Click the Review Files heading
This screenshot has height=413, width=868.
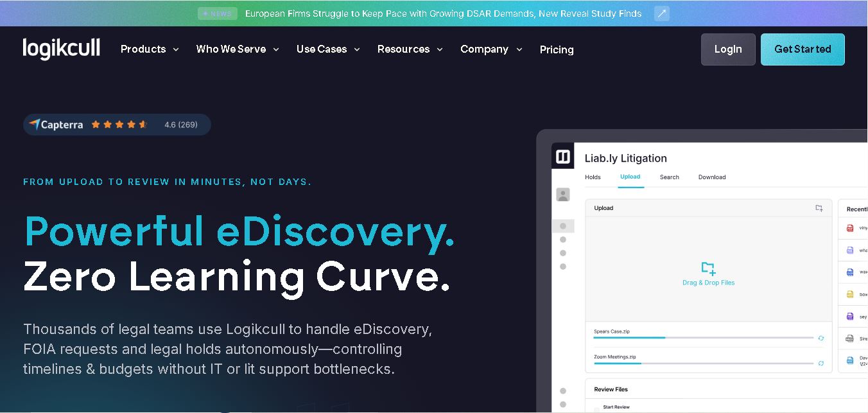(x=611, y=389)
